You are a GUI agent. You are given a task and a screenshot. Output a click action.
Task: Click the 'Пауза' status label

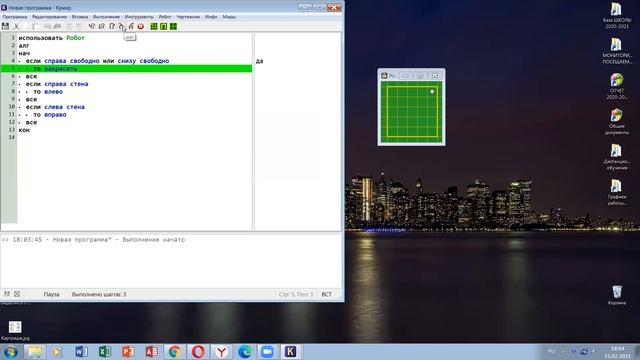(x=51, y=294)
